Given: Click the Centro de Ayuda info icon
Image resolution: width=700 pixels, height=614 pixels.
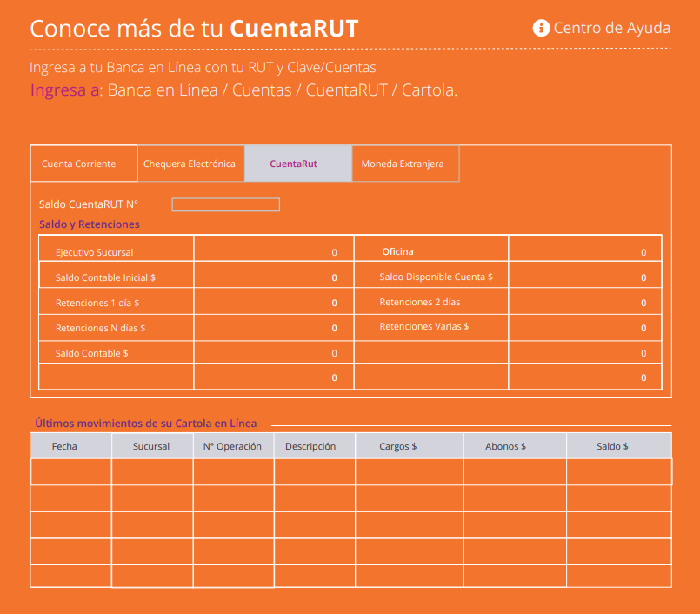Looking at the screenshot, I should (x=541, y=28).
